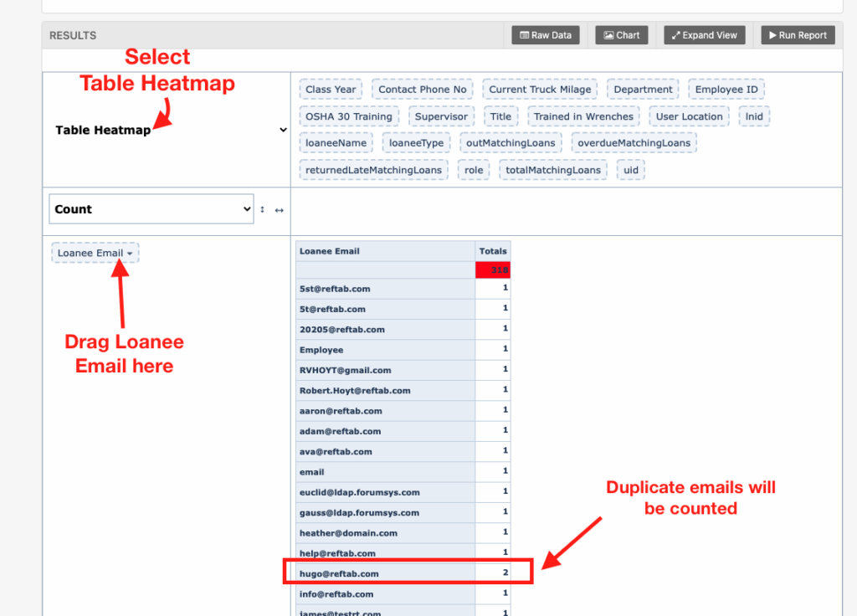This screenshot has height=616, width=857.
Task: Toggle column sort order arrow icon
Action: click(x=279, y=210)
